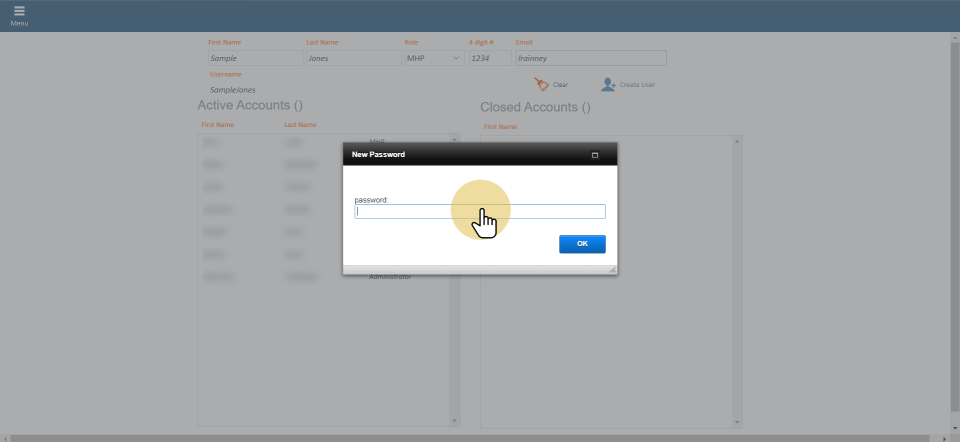
Task: Click page vertical scrollbar down arrow
Action: point(954,427)
